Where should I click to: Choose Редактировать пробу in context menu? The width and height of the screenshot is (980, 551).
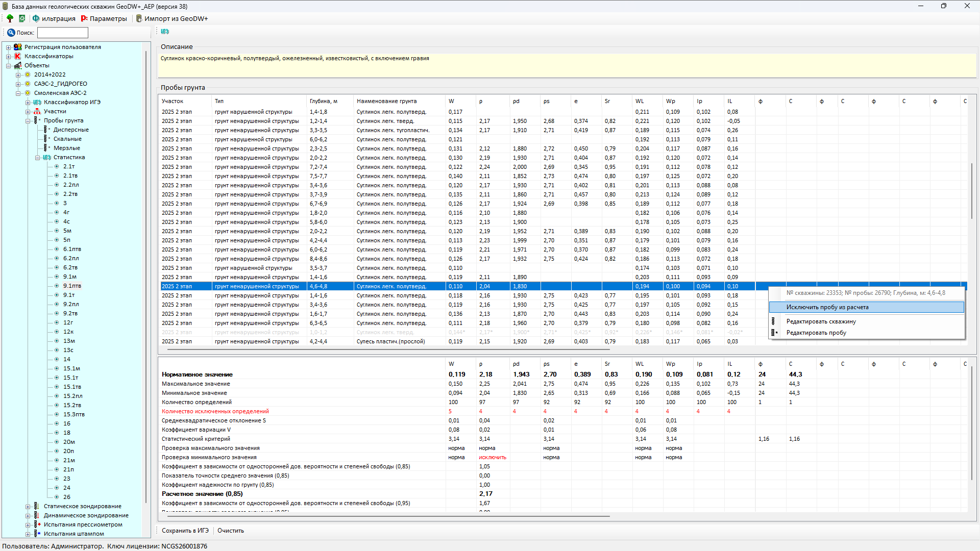pos(866,333)
